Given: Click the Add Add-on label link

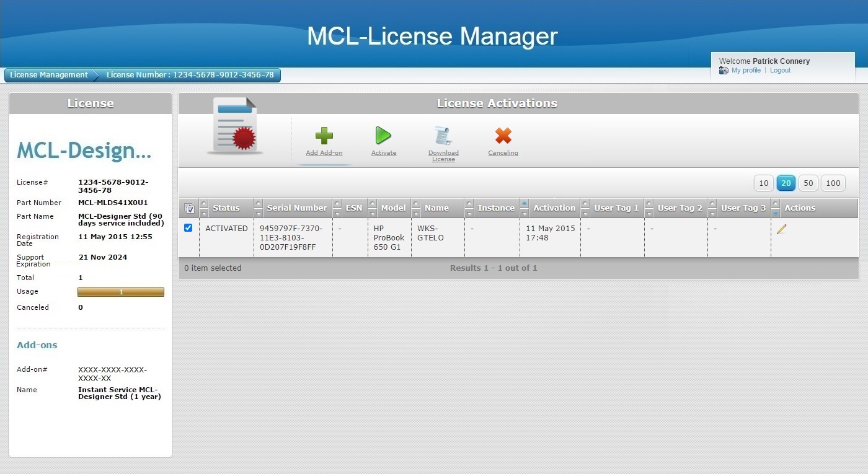Looking at the screenshot, I should [324, 153].
